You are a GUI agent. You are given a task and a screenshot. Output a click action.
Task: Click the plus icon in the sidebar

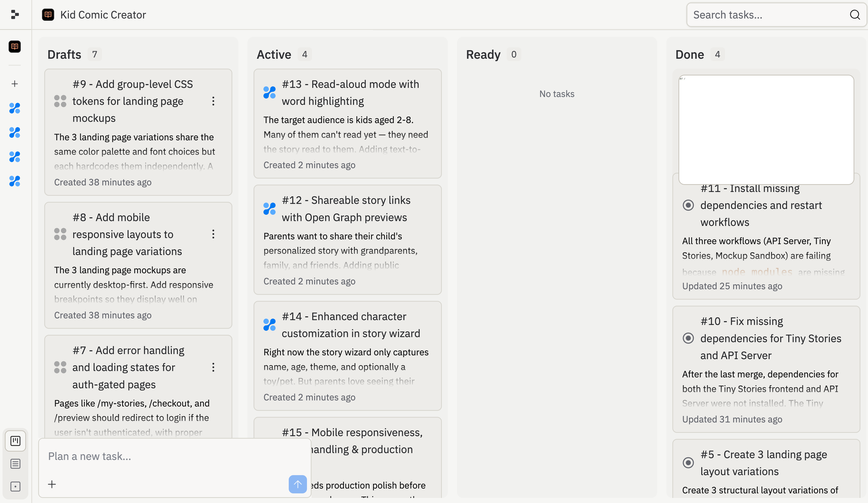coord(14,83)
